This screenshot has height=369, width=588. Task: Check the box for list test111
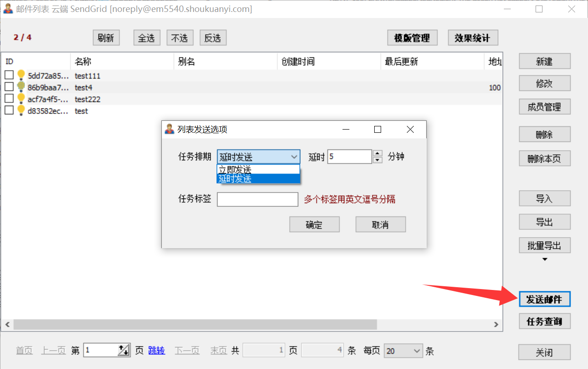(x=9, y=75)
